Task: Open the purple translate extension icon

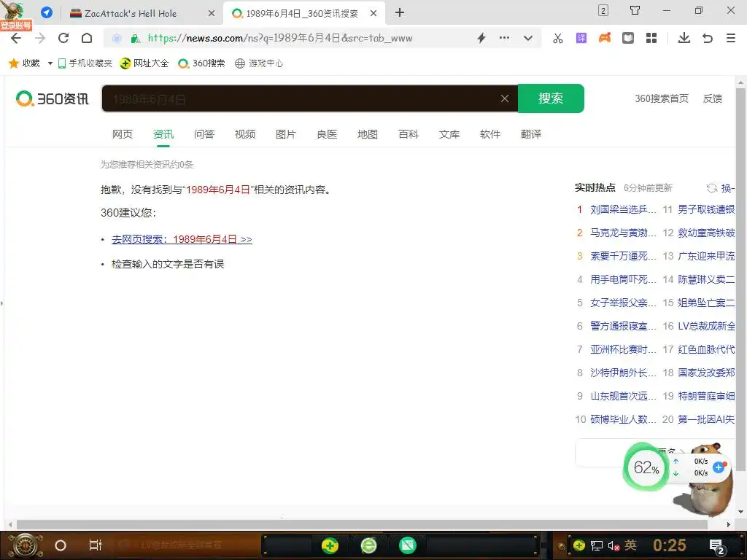Action: 581,38
